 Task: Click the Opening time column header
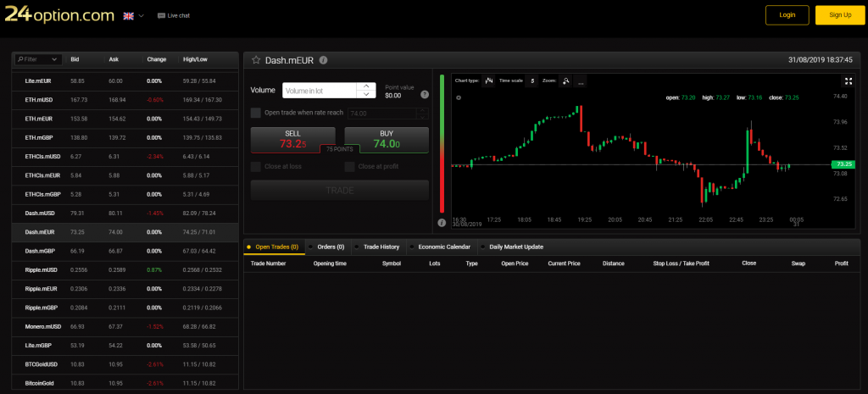click(330, 264)
